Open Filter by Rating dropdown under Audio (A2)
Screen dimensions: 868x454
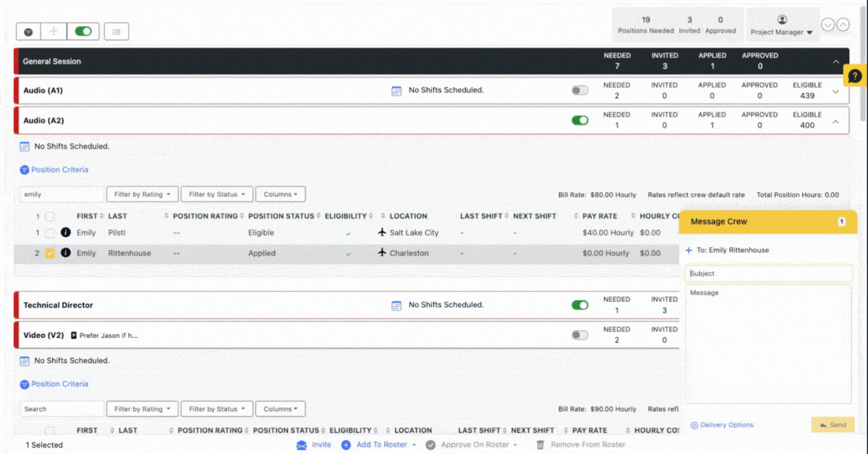click(142, 194)
